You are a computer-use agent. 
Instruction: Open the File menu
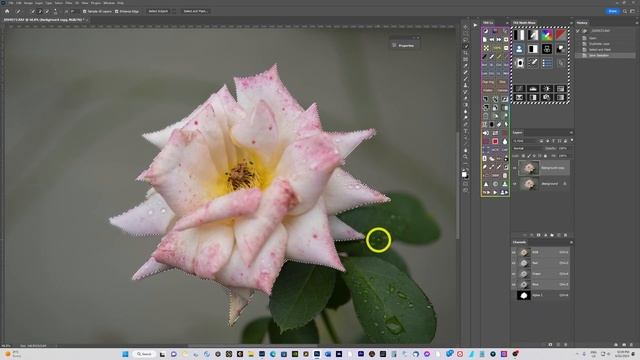(11, 3)
